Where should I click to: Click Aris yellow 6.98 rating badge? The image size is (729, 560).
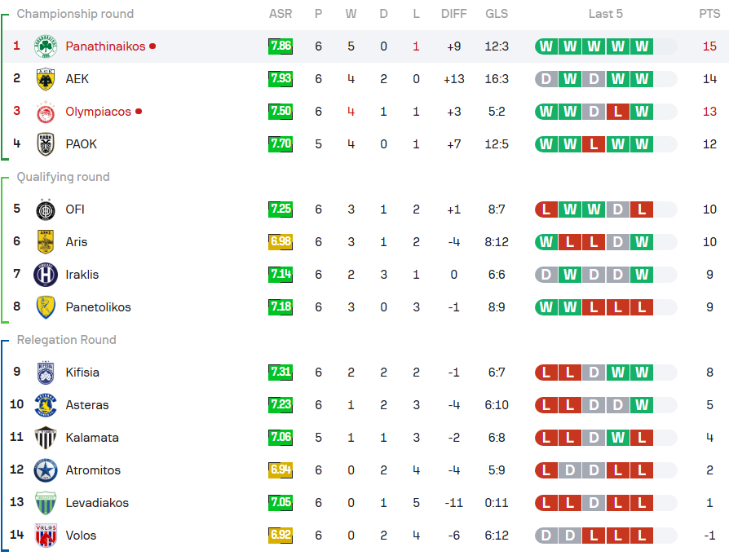point(281,241)
